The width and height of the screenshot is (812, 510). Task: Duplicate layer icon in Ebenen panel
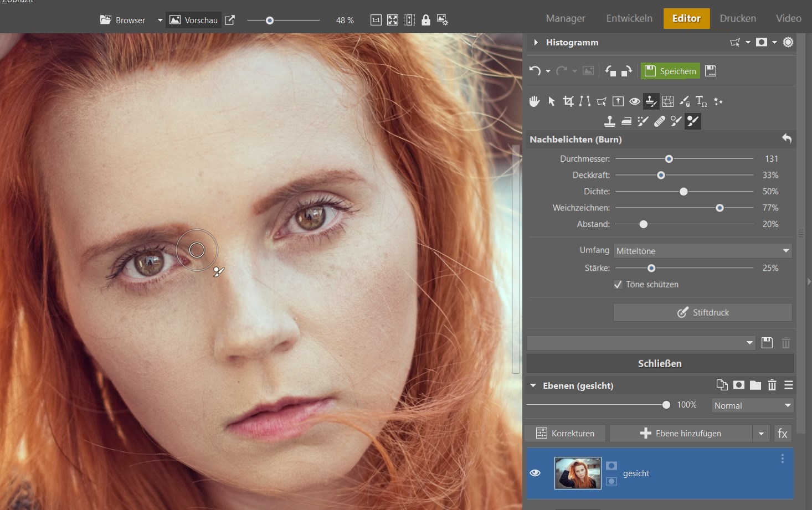(722, 385)
